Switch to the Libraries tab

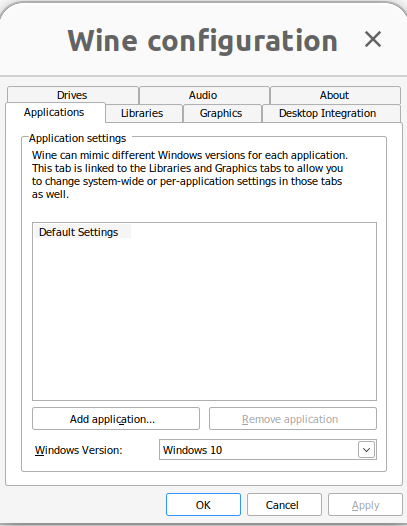[x=144, y=113]
